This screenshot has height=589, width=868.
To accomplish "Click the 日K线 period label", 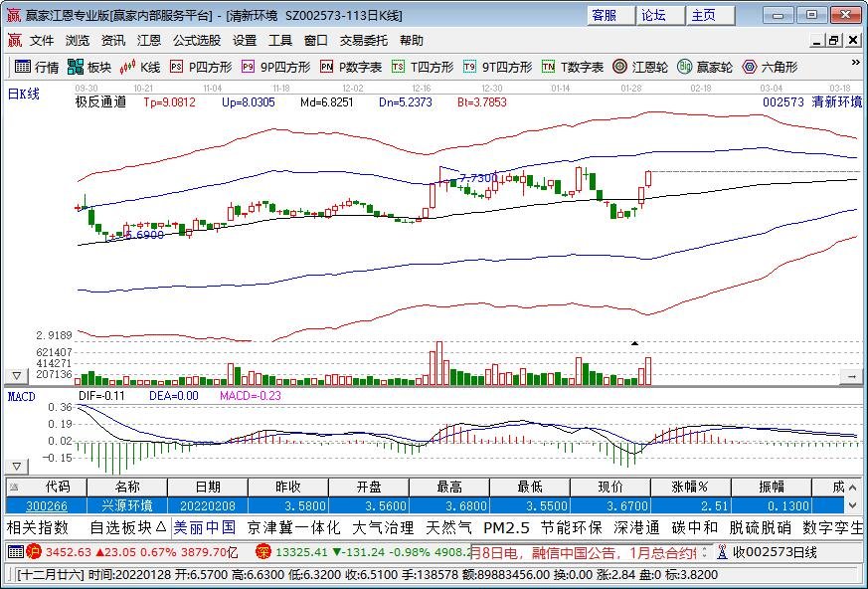I will click(23, 94).
